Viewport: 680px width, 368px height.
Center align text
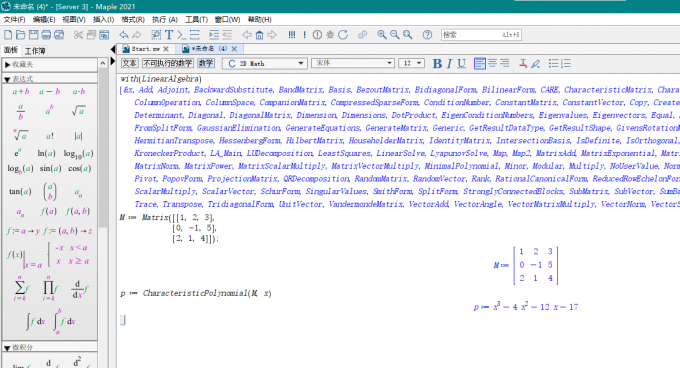pyautogui.click(x=492, y=64)
